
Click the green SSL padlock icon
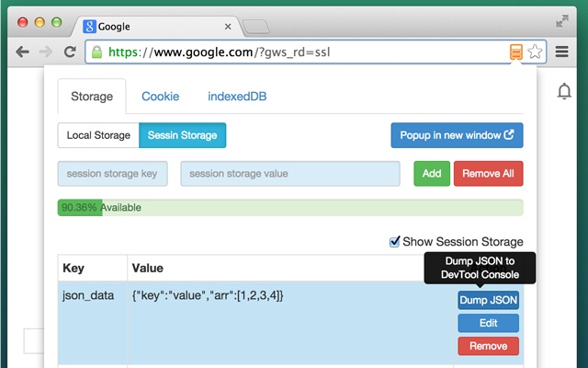(x=96, y=52)
